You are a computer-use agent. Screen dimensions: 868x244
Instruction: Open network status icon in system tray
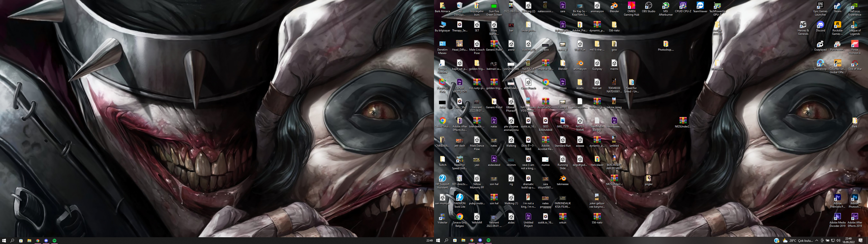coord(833,240)
